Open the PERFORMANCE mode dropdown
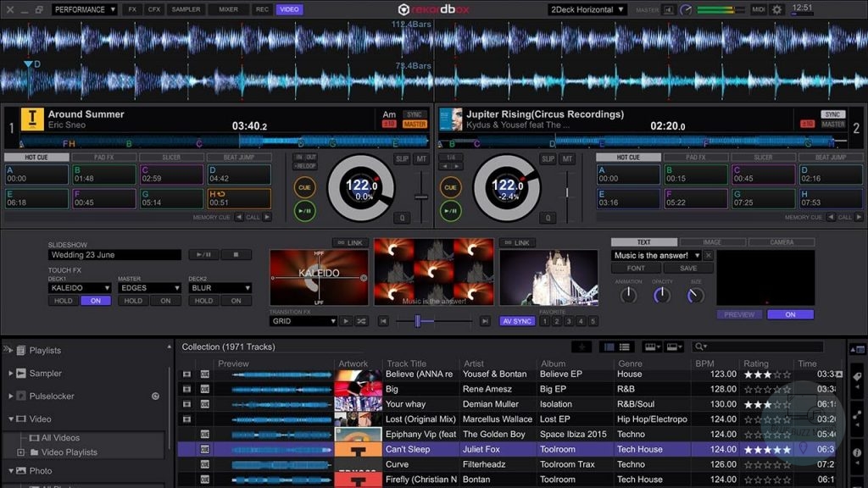Image resolution: width=868 pixels, height=488 pixels. coord(84,9)
